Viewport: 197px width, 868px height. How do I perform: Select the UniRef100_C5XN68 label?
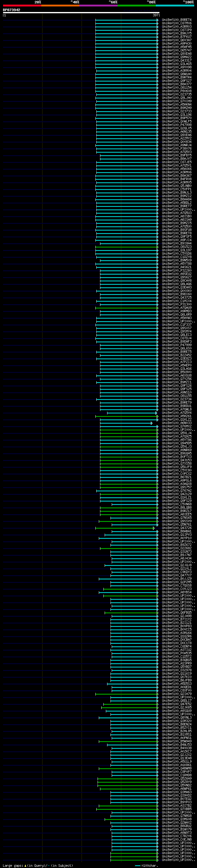click(177, 504)
